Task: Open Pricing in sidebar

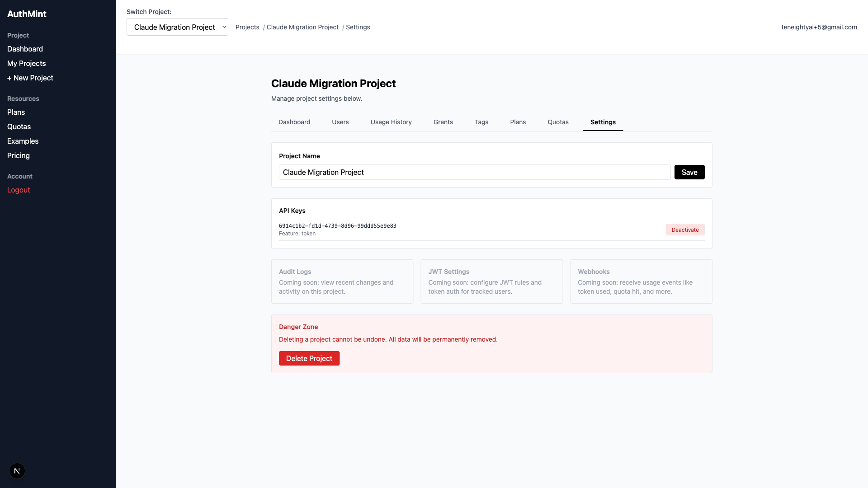Action: (x=19, y=155)
